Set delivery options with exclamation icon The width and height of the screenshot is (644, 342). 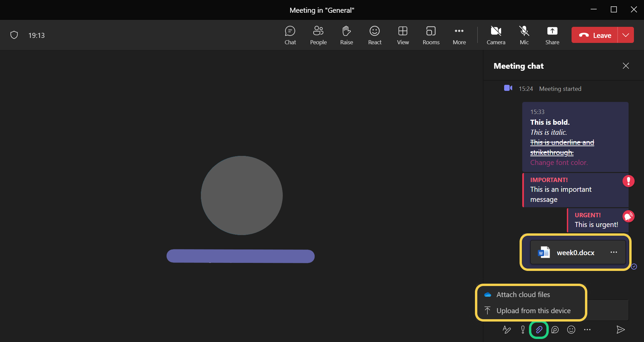523,330
